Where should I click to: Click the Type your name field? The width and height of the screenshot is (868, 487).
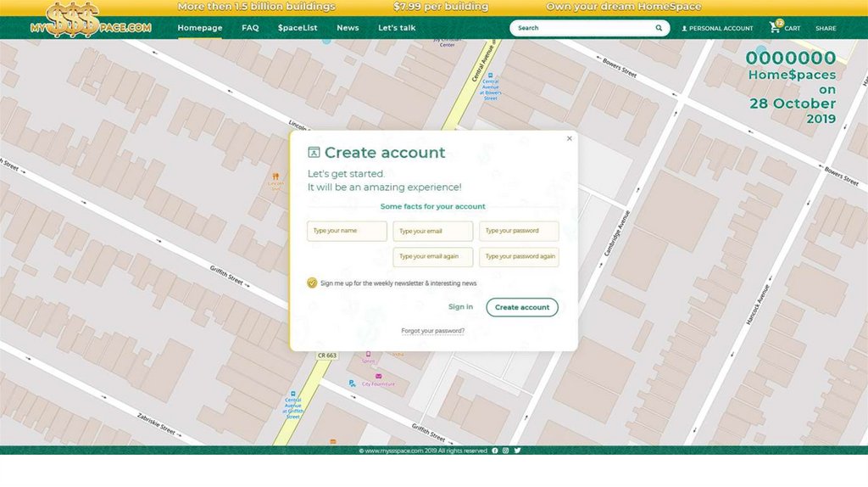pyautogui.click(x=347, y=231)
